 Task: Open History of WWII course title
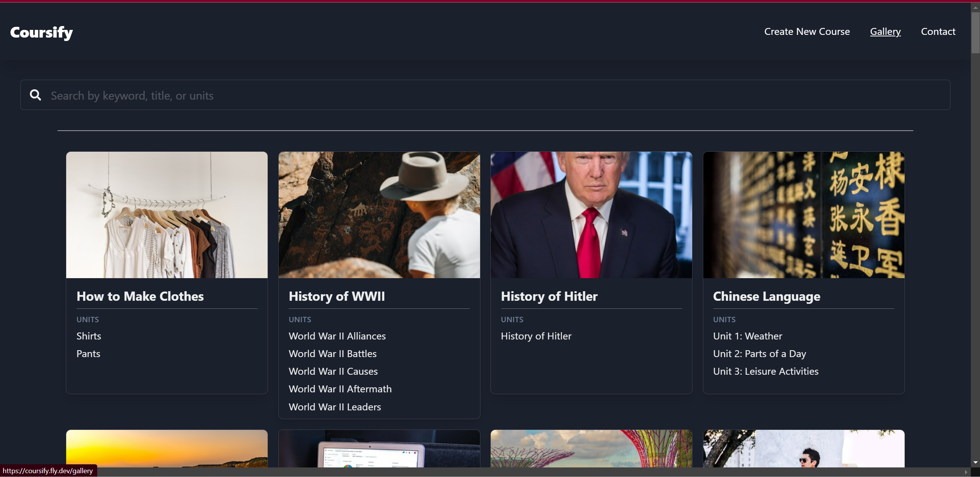(x=336, y=296)
